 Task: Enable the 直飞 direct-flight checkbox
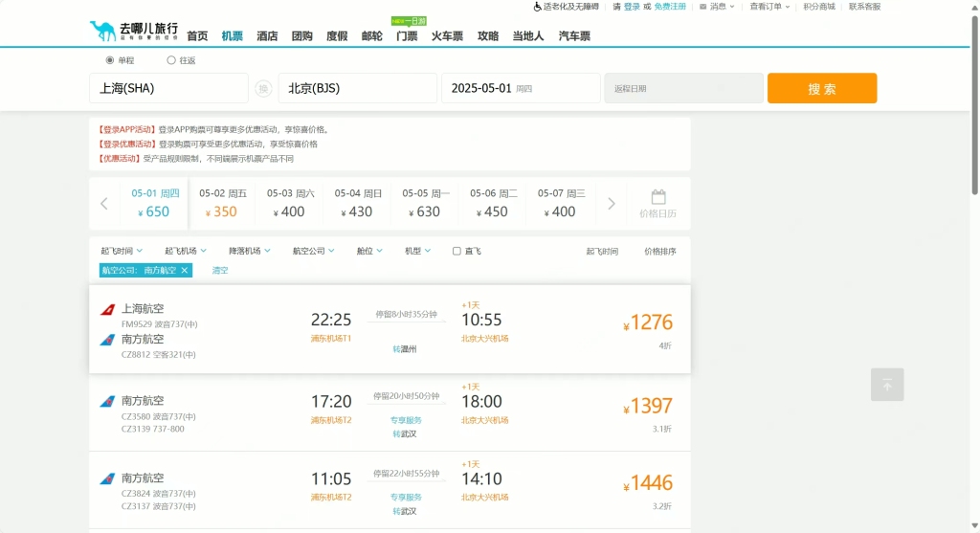(x=457, y=251)
